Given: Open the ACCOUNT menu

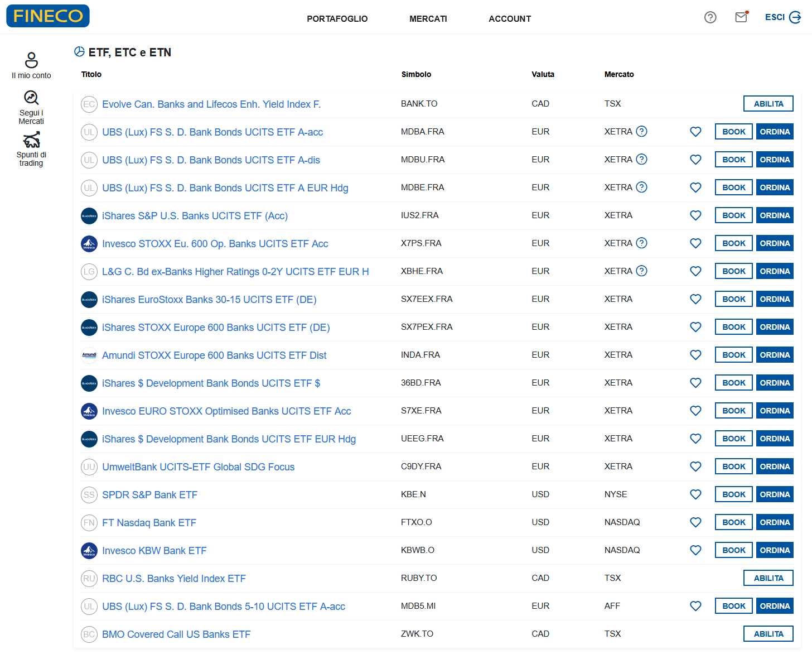Looking at the screenshot, I should pyautogui.click(x=510, y=19).
